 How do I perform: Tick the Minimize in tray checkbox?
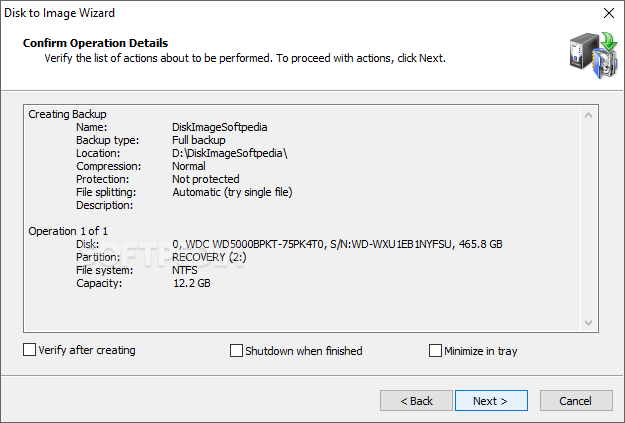(435, 351)
